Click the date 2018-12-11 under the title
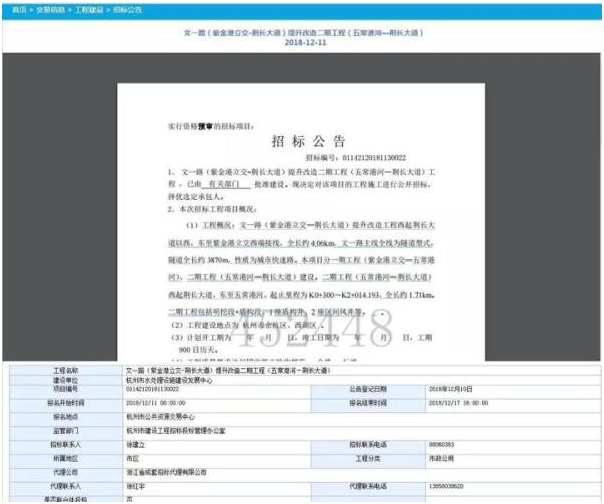The width and height of the screenshot is (604, 504). 305,43
